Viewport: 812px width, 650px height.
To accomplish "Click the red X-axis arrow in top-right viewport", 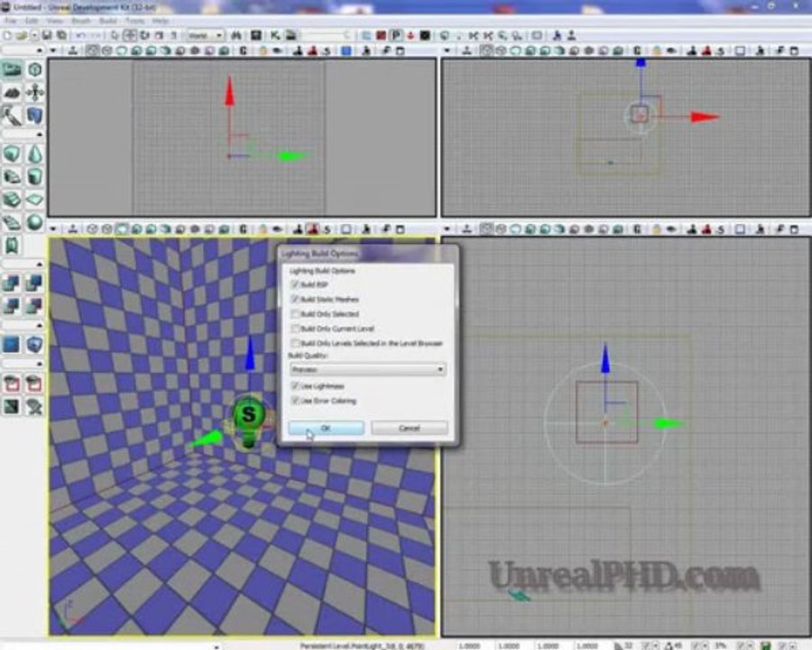I will tap(705, 117).
